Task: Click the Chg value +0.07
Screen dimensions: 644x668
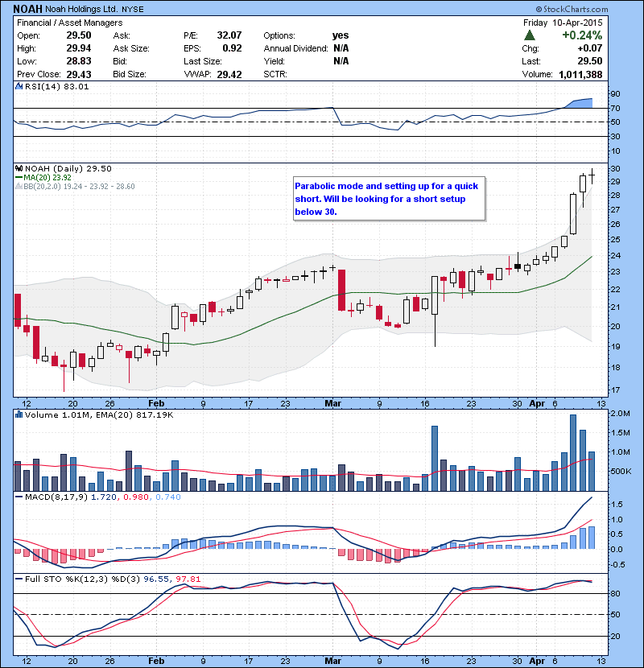Action: tap(590, 48)
